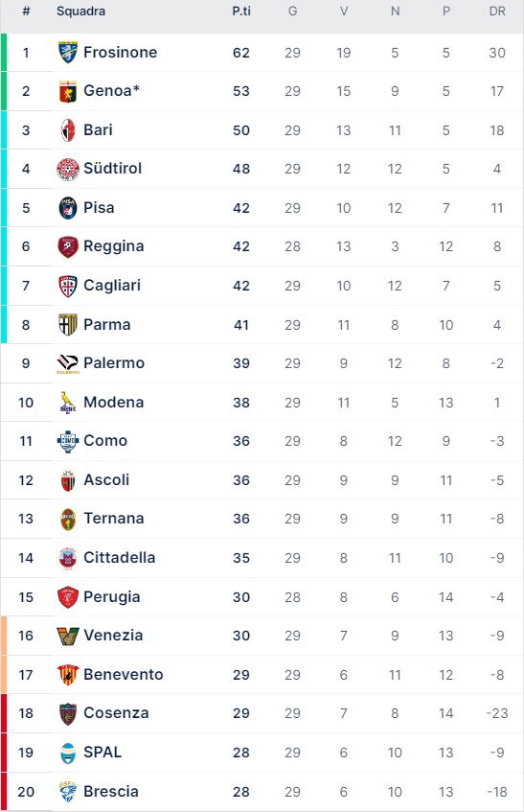The width and height of the screenshot is (524, 812).
Task: Click the Parma shield icon
Action: pyautogui.click(x=68, y=325)
